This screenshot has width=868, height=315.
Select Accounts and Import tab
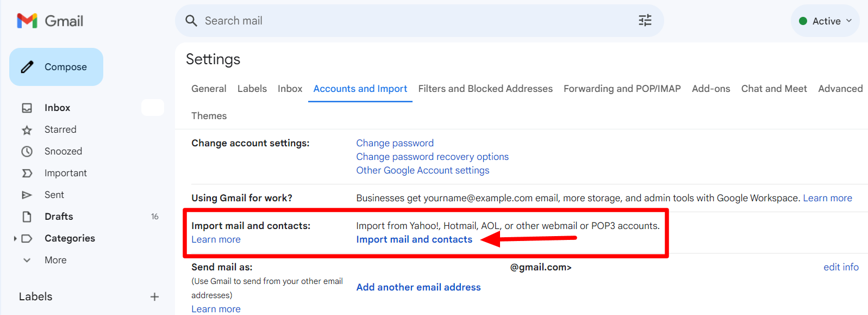[x=360, y=89]
